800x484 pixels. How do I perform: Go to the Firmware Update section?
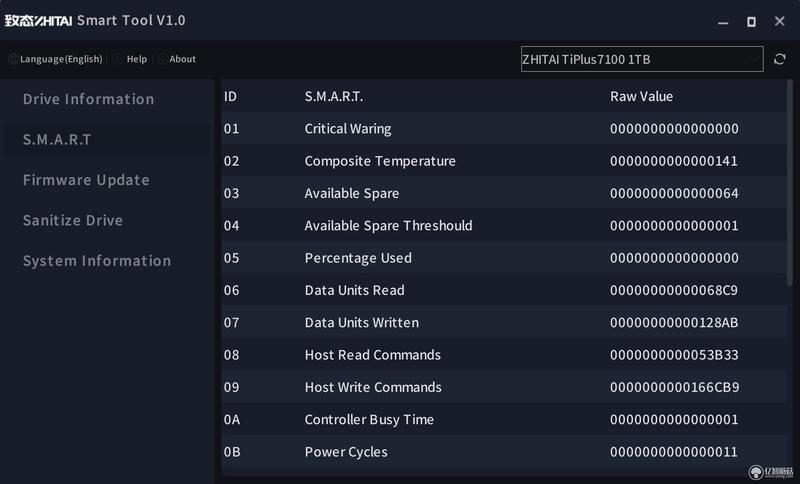tap(86, 180)
